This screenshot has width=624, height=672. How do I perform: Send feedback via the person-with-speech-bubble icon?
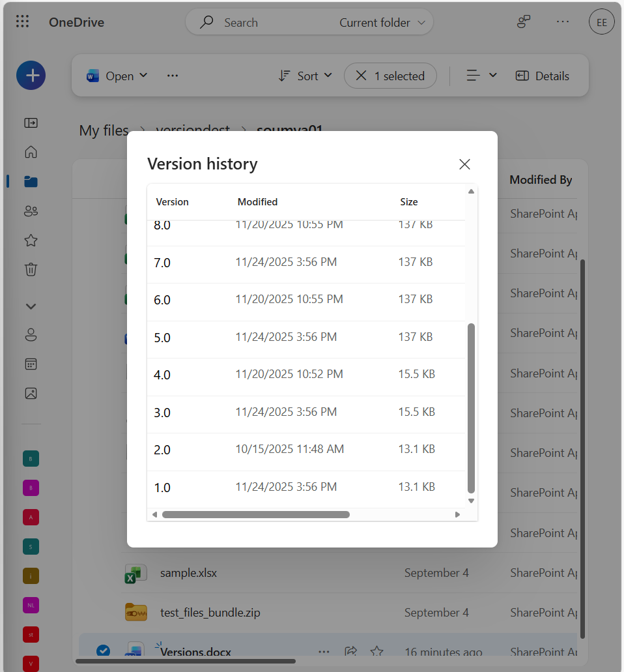click(524, 22)
